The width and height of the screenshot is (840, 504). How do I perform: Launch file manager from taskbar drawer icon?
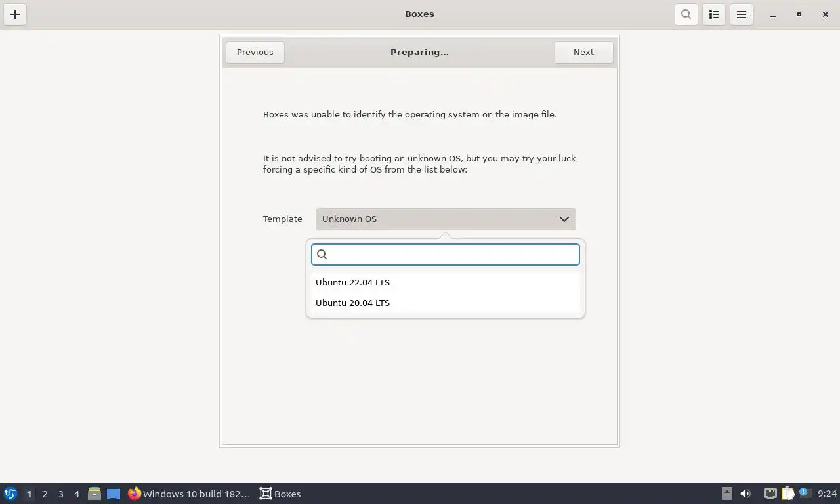94,493
